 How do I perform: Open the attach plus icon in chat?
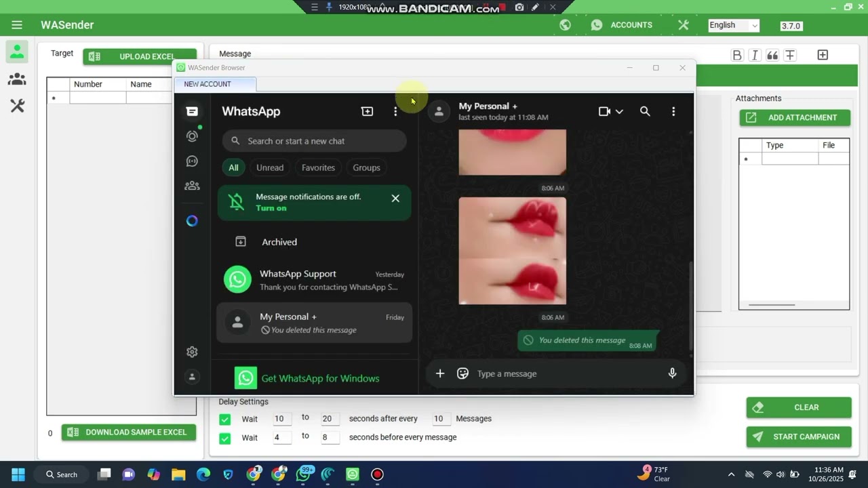tap(440, 373)
